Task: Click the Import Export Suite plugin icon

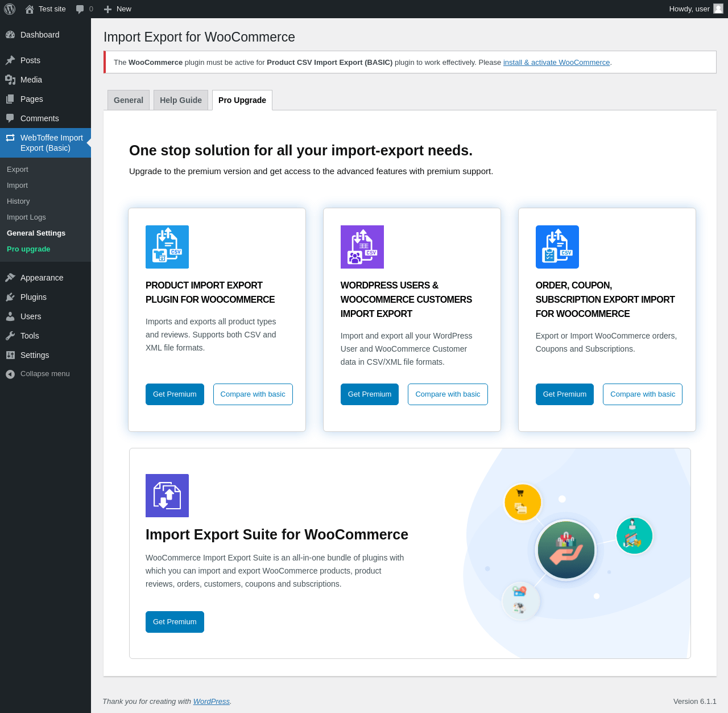Action: 167,496
